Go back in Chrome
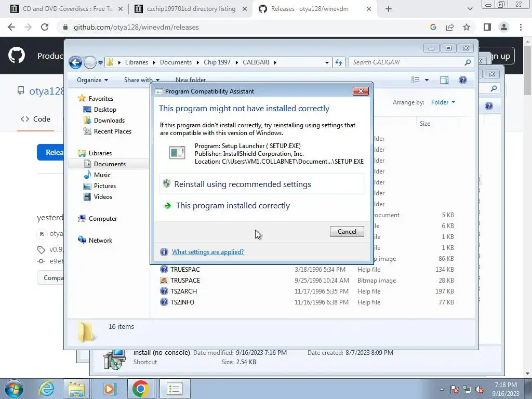The image size is (532, 399). point(11,27)
